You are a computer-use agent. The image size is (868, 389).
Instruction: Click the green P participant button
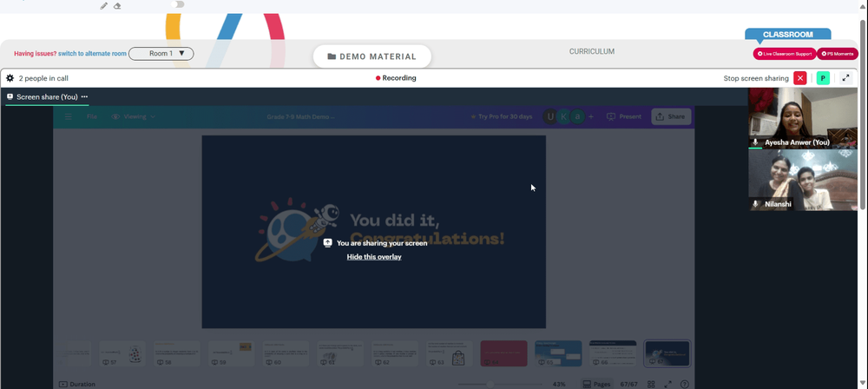point(823,78)
